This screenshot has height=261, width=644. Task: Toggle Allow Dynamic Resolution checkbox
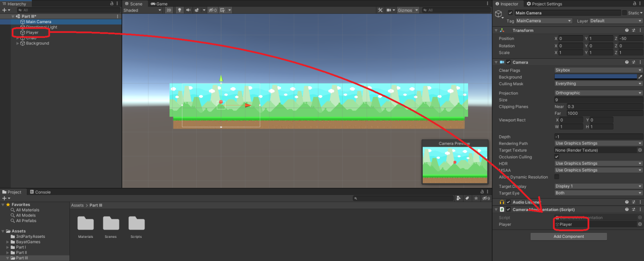[556, 177]
